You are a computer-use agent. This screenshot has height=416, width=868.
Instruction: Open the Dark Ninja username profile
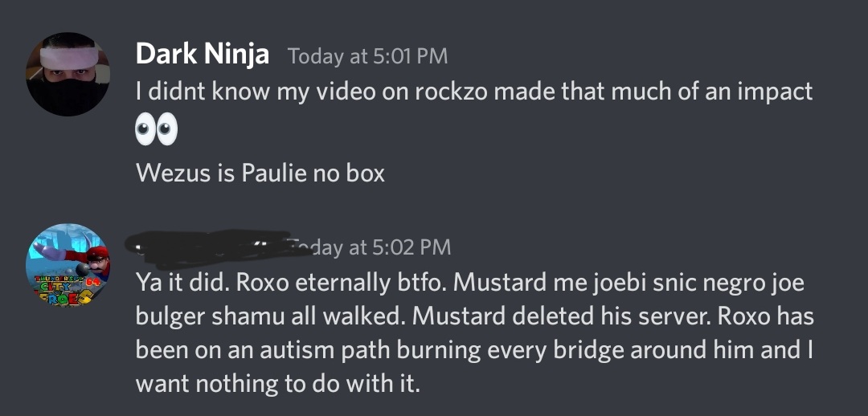coord(202,54)
